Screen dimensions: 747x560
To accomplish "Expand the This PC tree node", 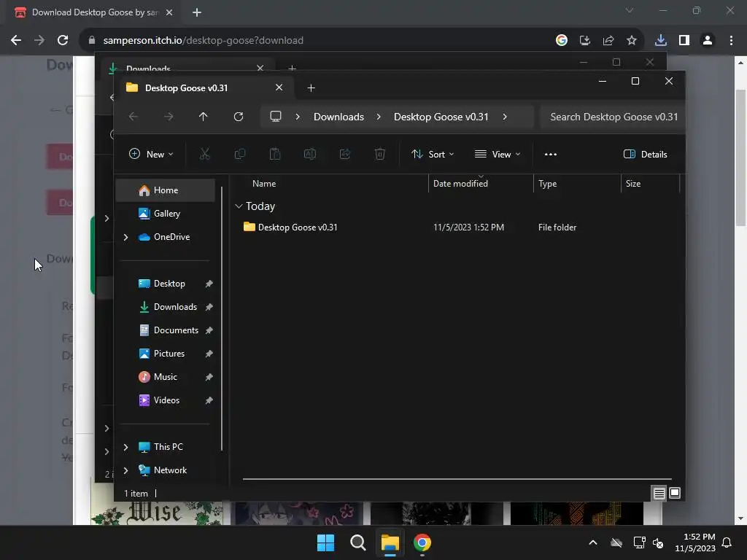I will tap(125, 447).
